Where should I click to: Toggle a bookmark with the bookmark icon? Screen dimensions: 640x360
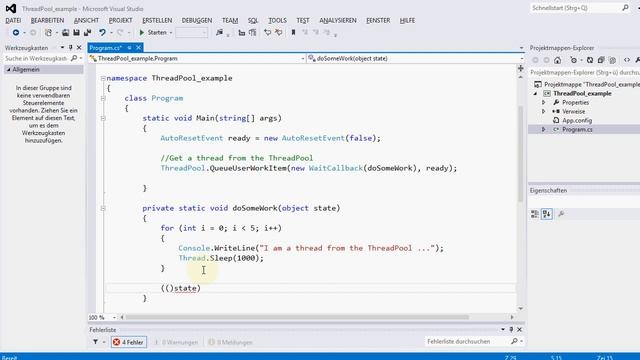pyautogui.click(x=293, y=33)
